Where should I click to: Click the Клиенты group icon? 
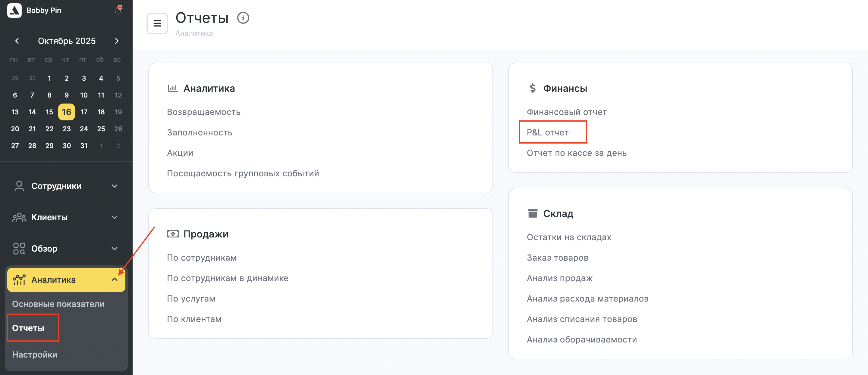[x=19, y=218]
